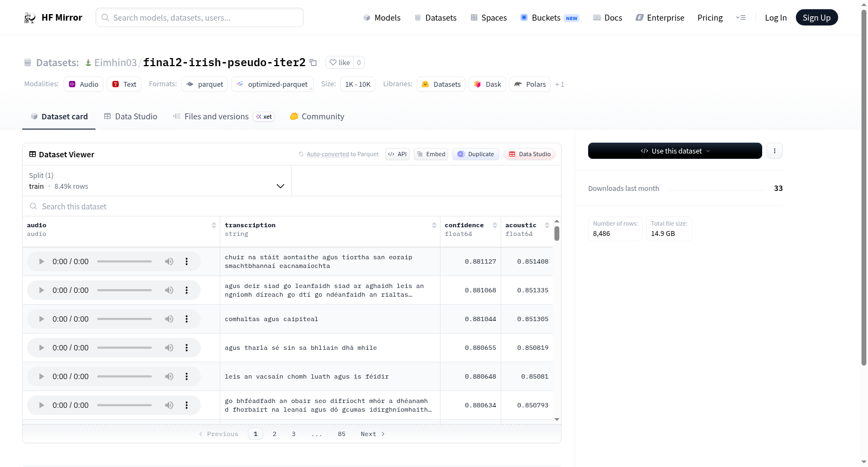Focus the top search models field

pyautogui.click(x=200, y=17)
